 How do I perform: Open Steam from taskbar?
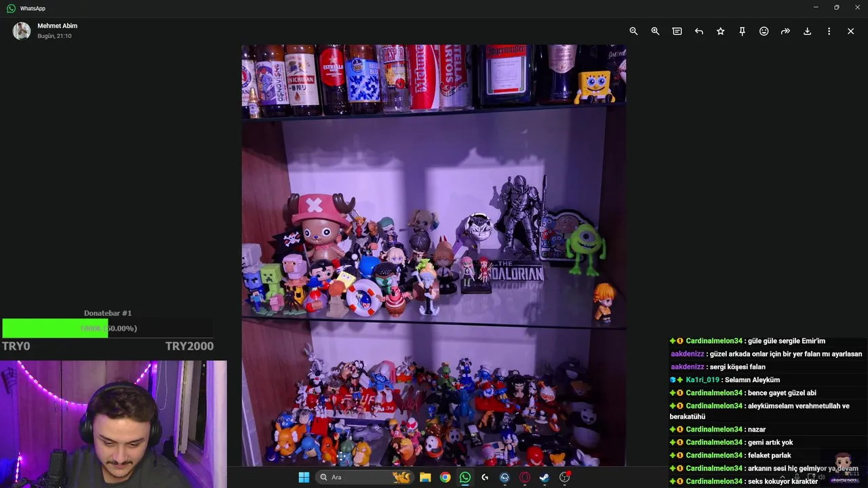tap(544, 477)
